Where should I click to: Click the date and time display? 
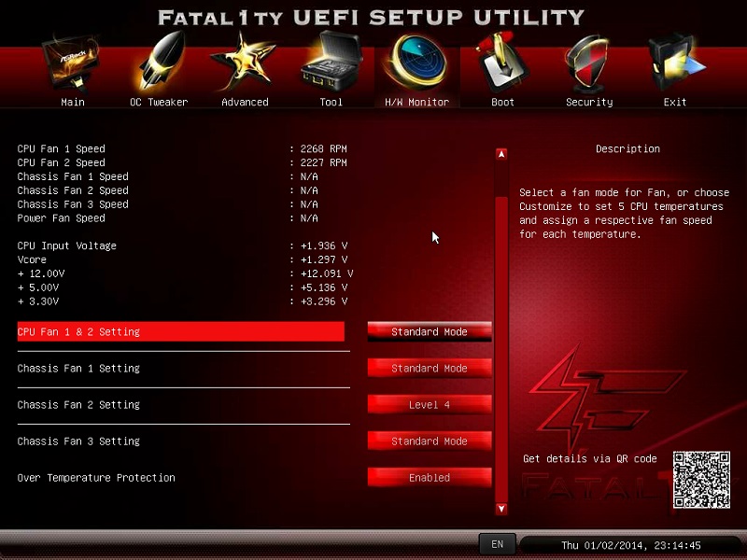pyautogui.click(x=630, y=545)
